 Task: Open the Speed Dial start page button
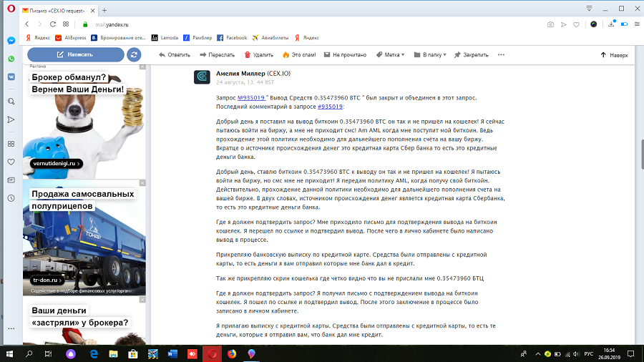(x=66, y=24)
